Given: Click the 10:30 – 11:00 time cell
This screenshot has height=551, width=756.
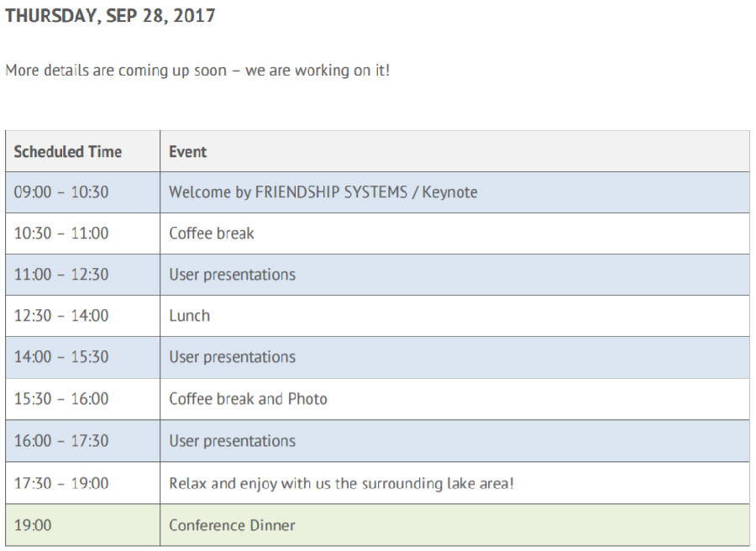Looking at the screenshot, I should pos(61,234).
